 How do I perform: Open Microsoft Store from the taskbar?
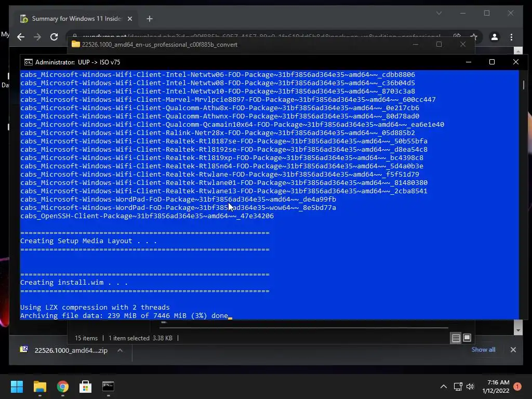(85, 387)
